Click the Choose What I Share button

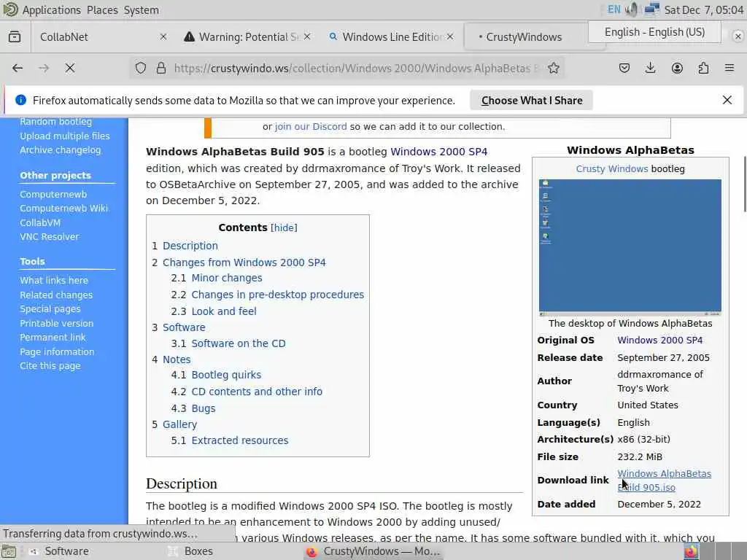[532, 101]
